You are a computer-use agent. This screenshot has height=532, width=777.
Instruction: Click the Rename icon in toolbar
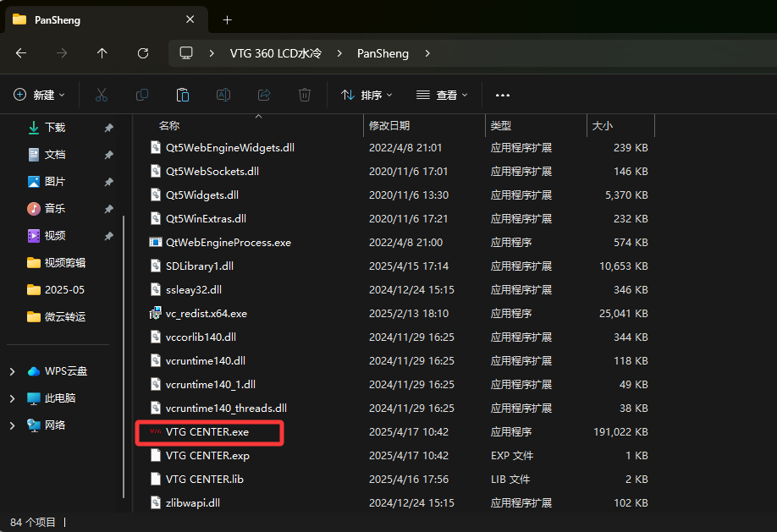[223, 95]
